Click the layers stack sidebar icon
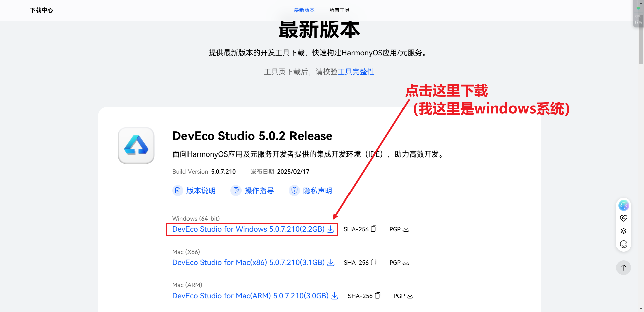 tap(623, 231)
